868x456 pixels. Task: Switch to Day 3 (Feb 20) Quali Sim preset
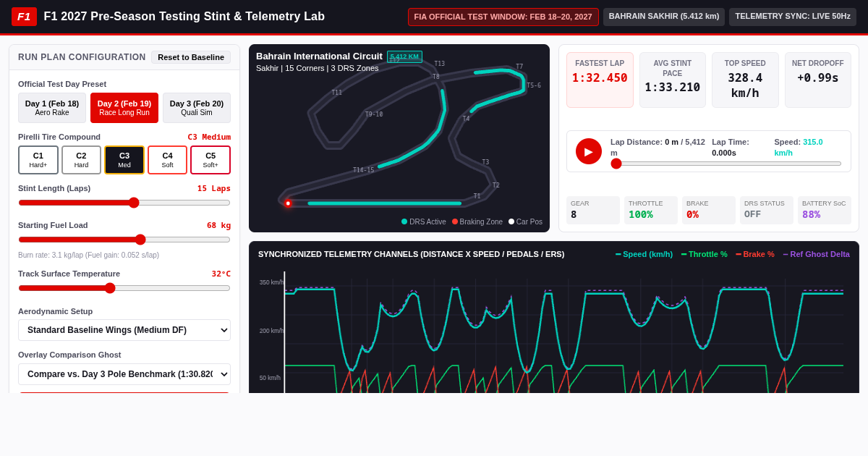click(197, 108)
